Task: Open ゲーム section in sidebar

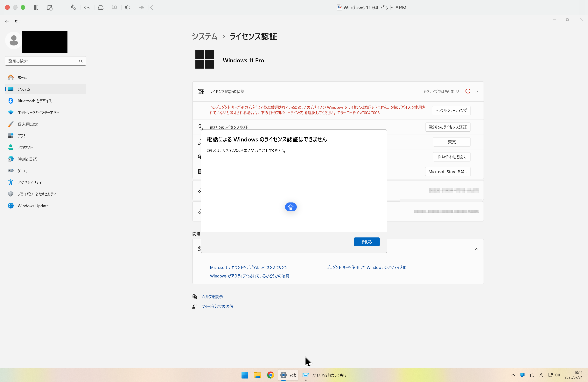Action: coord(22,171)
